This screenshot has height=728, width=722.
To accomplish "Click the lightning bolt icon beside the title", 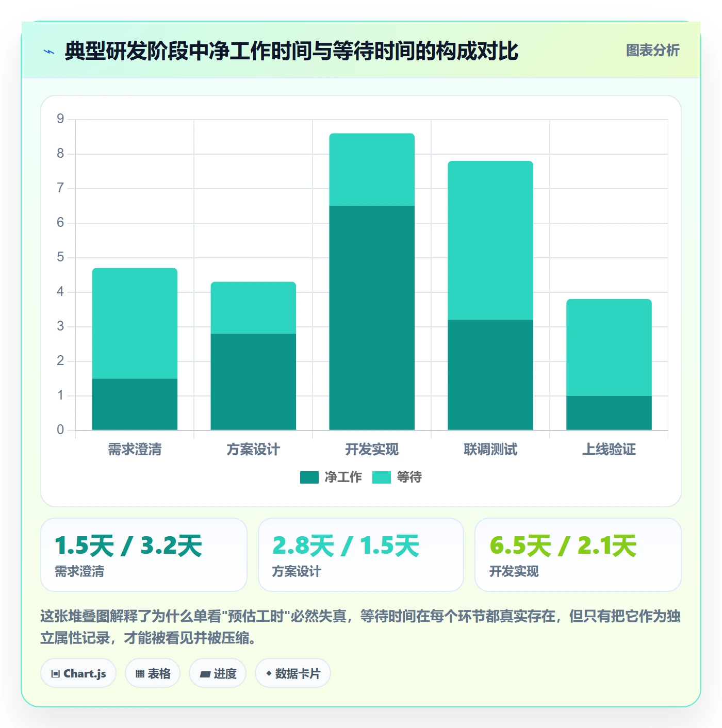I will pos(49,52).
